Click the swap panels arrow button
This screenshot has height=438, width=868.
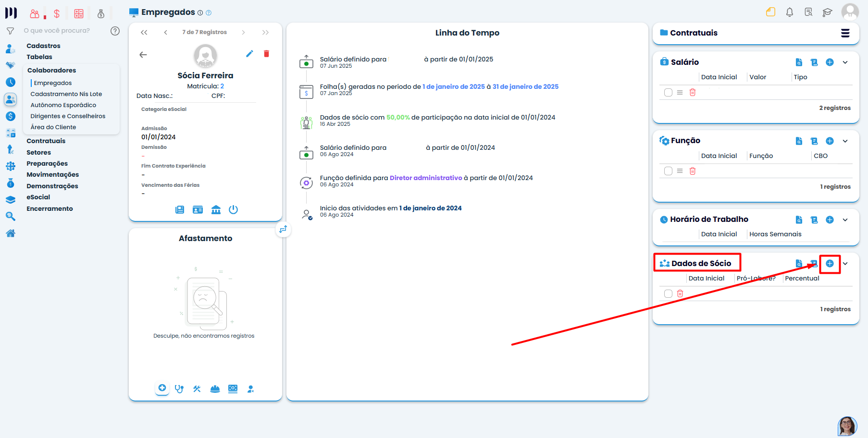283,229
